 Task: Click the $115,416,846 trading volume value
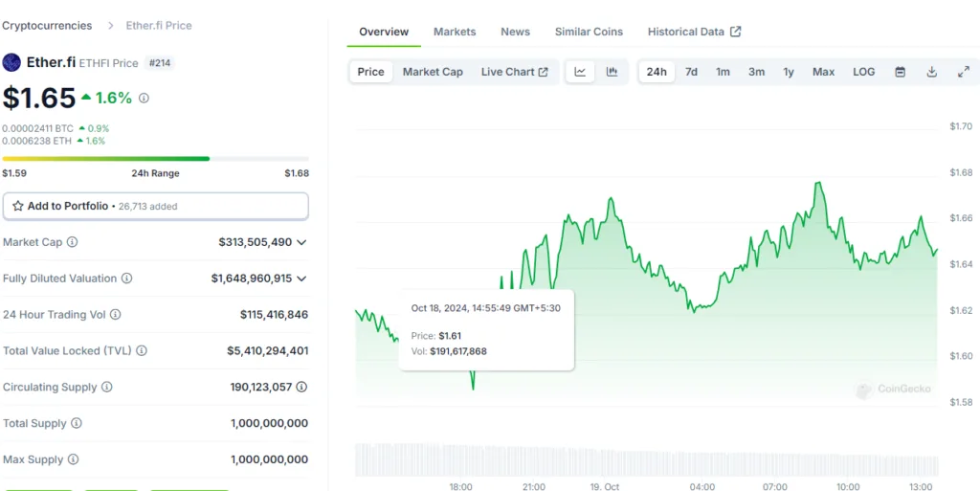274,314
